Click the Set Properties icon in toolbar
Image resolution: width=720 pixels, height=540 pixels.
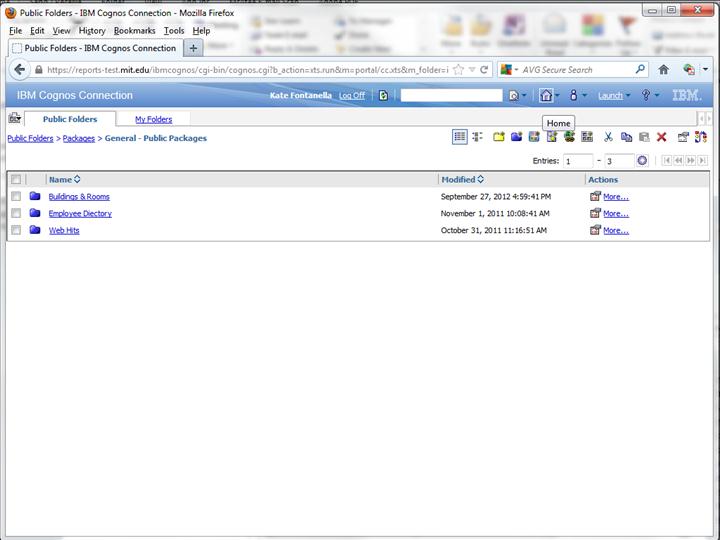point(683,137)
